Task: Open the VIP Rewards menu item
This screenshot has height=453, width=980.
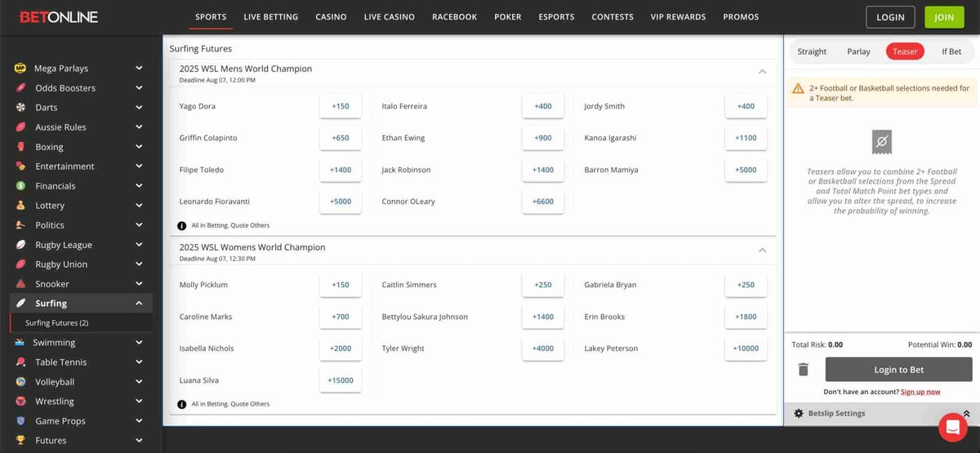Action: pos(678,16)
